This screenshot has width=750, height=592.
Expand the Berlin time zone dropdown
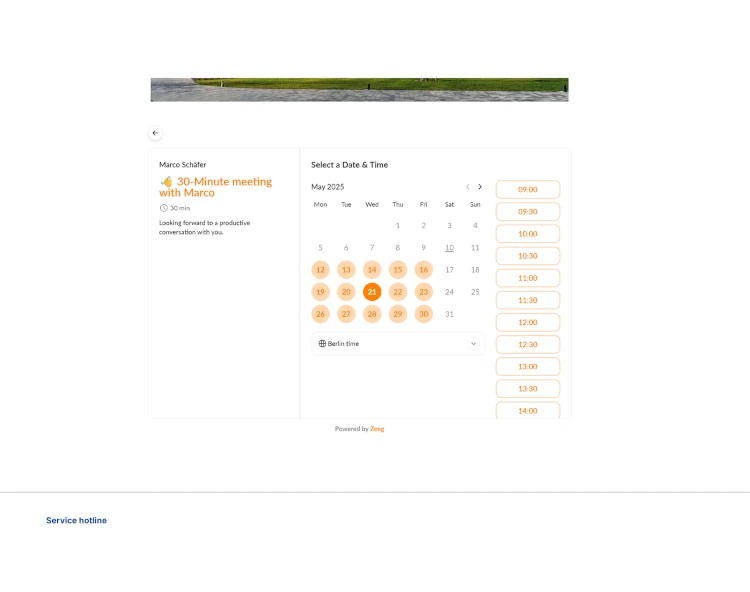coord(398,343)
